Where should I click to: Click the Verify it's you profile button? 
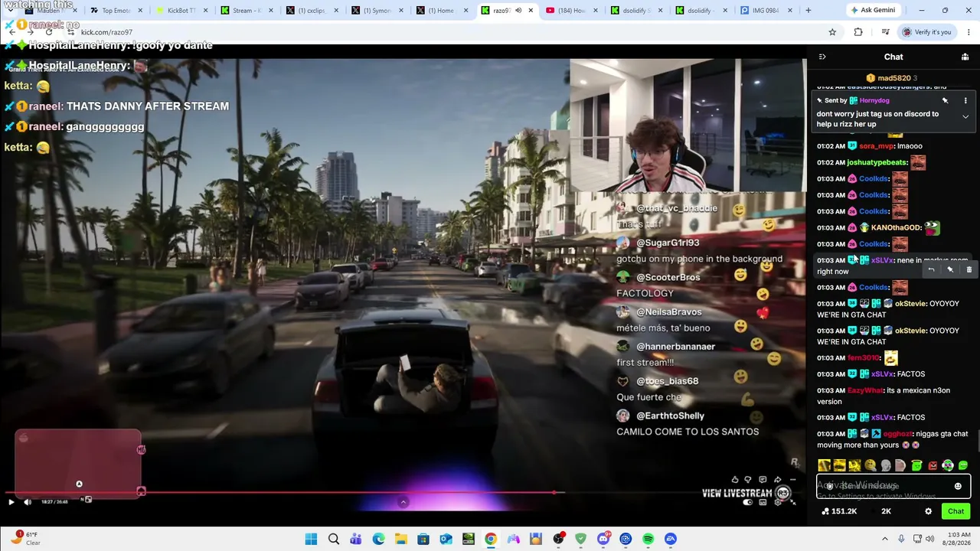pyautogui.click(x=926, y=32)
